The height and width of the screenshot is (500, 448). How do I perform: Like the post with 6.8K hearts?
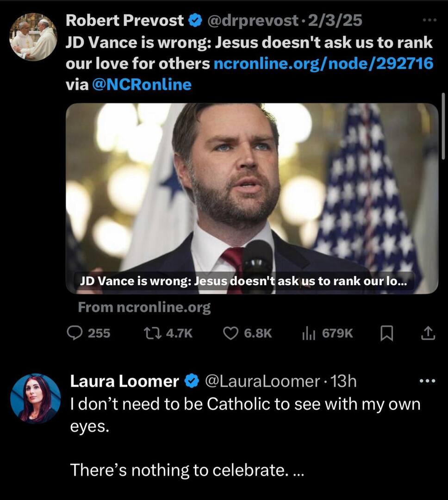pyautogui.click(x=230, y=333)
